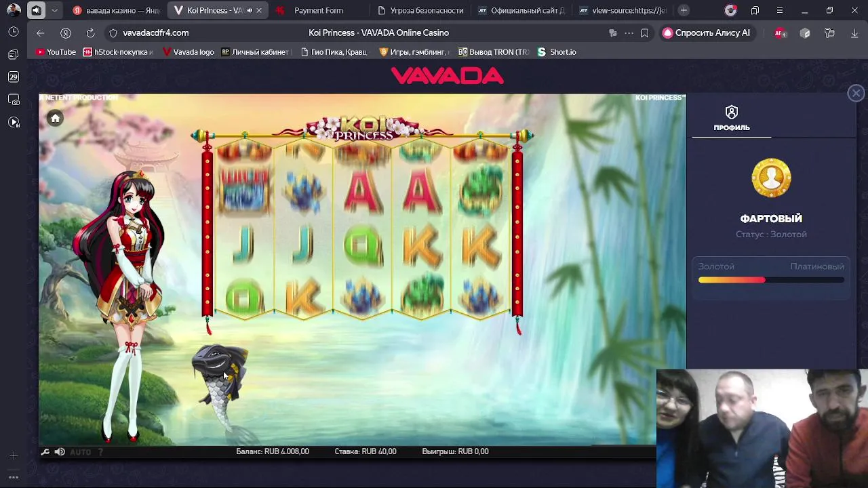Screen dimensions: 868x488
Task: Reload the page
Action: coord(90,33)
